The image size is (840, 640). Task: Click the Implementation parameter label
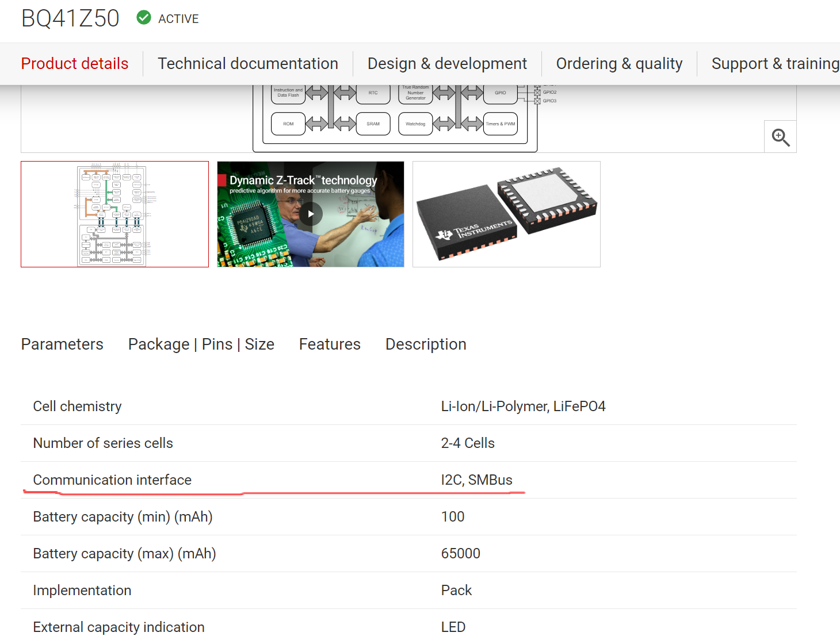click(x=82, y=590)
